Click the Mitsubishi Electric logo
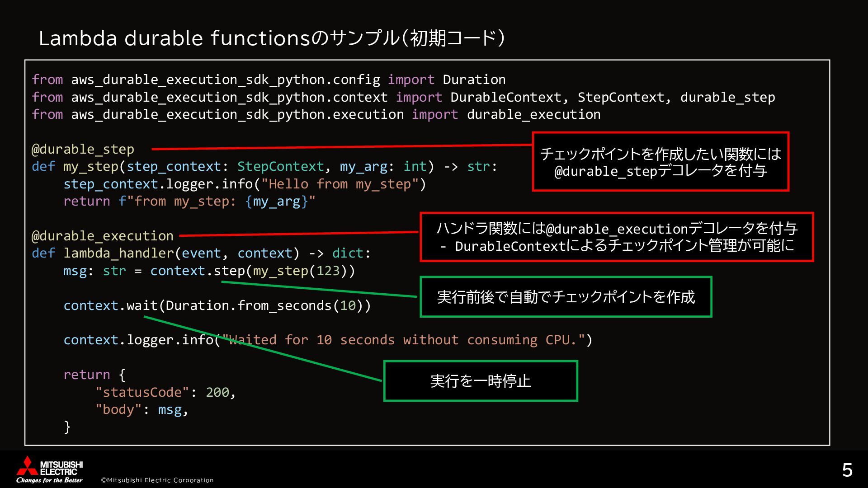Screen dimensions: 868x488 (50, 470)
